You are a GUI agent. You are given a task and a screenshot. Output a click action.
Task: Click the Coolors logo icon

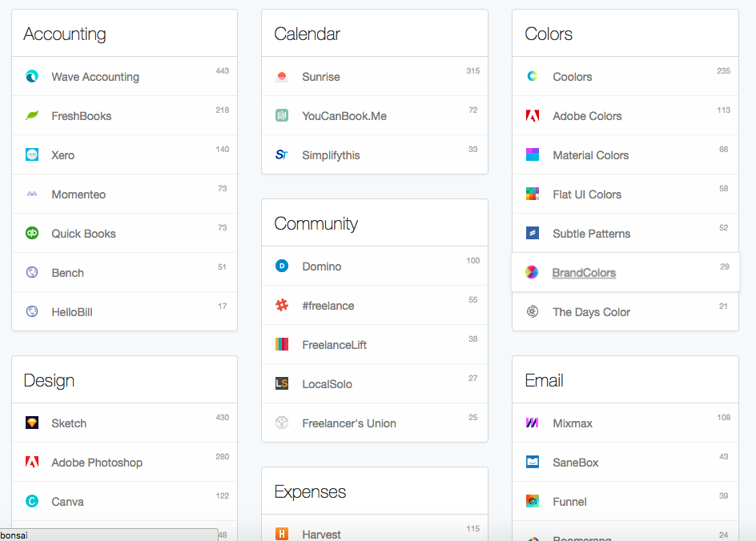(x=533, y=76)
